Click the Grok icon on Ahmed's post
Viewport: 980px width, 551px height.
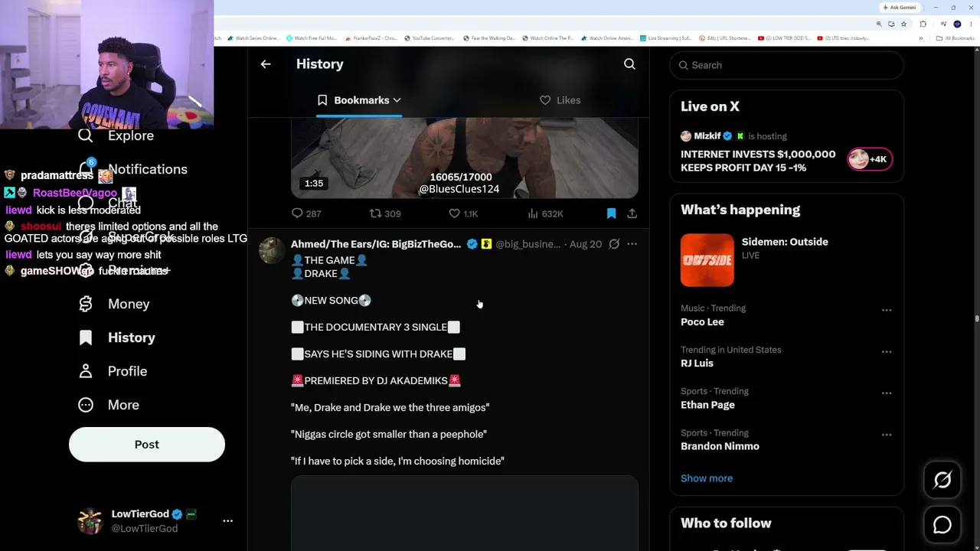click(614, 244)
